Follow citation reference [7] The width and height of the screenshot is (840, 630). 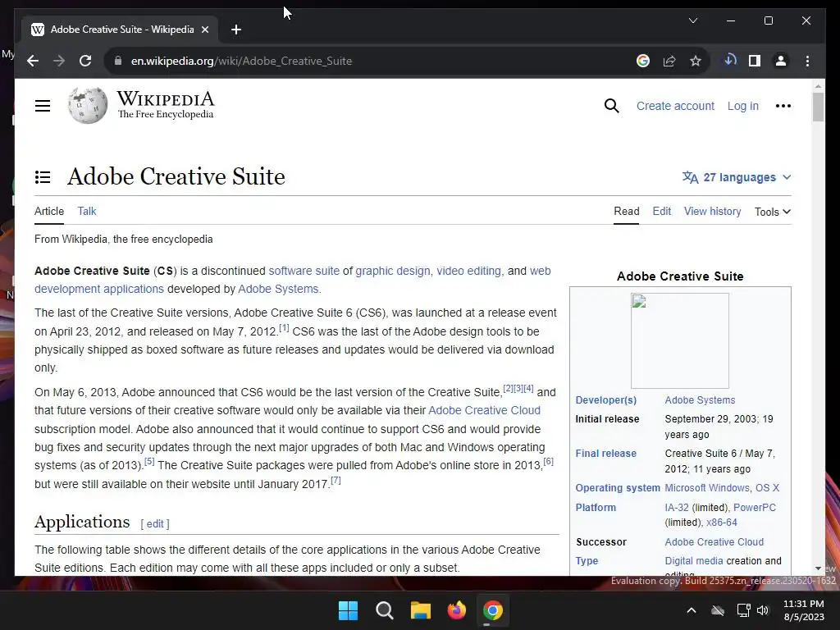(x=336, y=480)
